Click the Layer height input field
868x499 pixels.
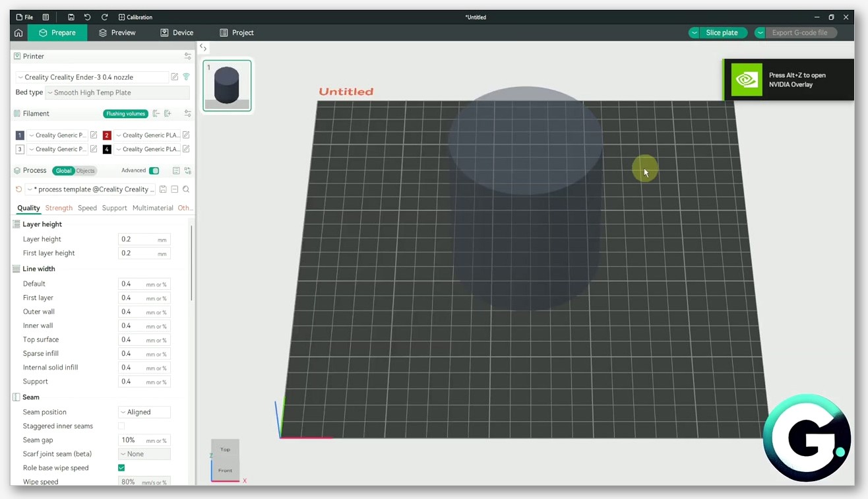[x=144, y=240]
